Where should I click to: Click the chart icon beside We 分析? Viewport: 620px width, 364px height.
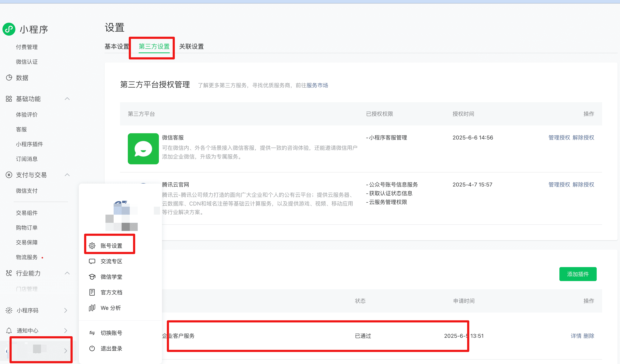[x=92, y=308]
